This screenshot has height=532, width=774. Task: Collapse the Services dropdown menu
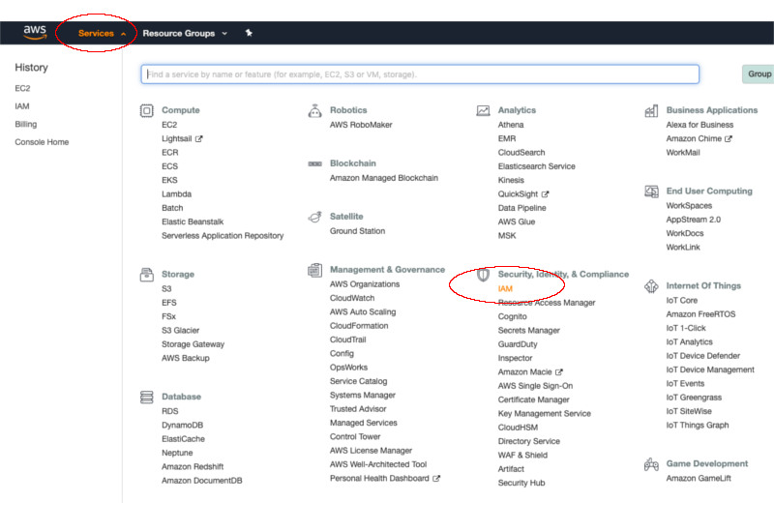click(x=102, y=33)
